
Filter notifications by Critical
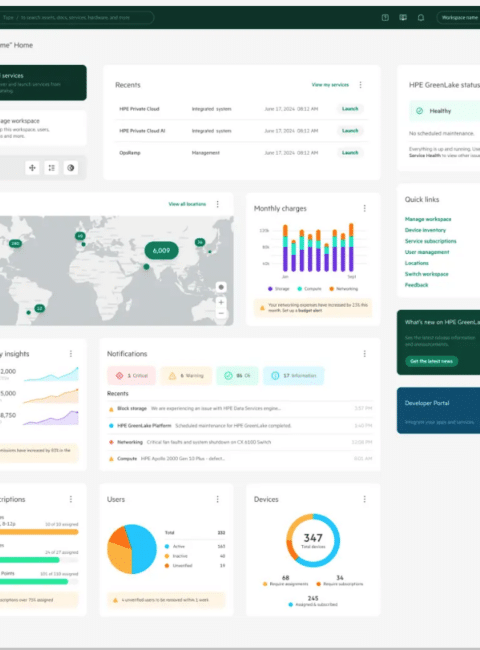pos(131,376)
